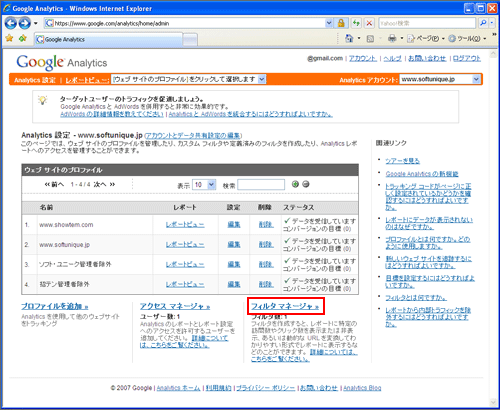This screenshot has width=500, height=410.
Task: Open レポートビュー for www.showtem.com
Action: click(x=185, y=225)
